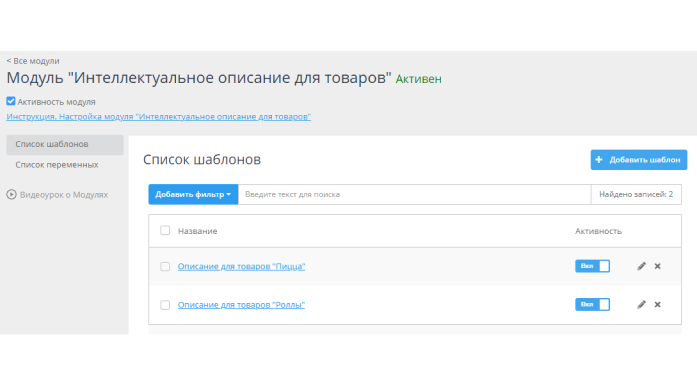This screenshot has width=697, height=386.
Task: Open the module setup instruction link
Action: tap(158, 117)
